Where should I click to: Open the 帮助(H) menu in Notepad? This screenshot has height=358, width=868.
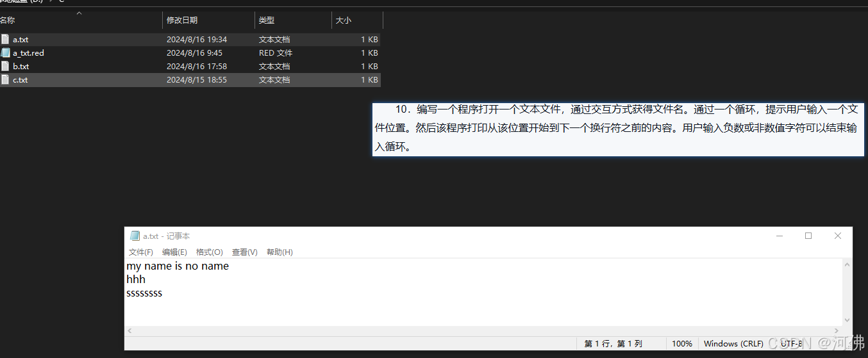pos(280,252)
